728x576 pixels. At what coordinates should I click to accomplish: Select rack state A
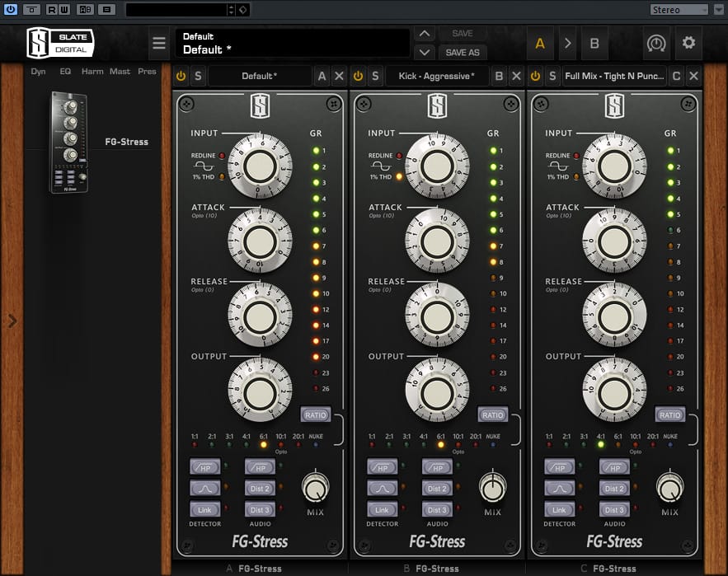(x=540, y=44)
